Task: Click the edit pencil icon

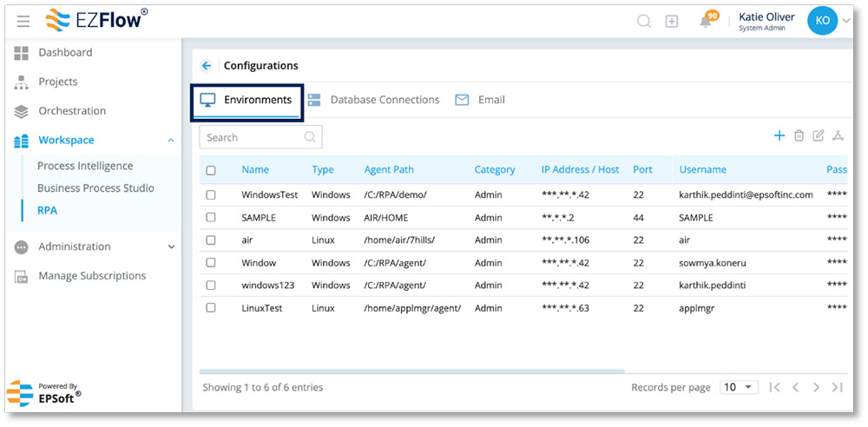Action: [819, 135]
